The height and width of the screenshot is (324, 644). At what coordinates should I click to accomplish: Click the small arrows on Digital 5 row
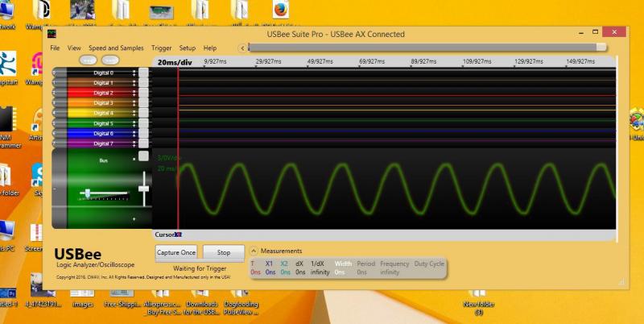(134, 123)
